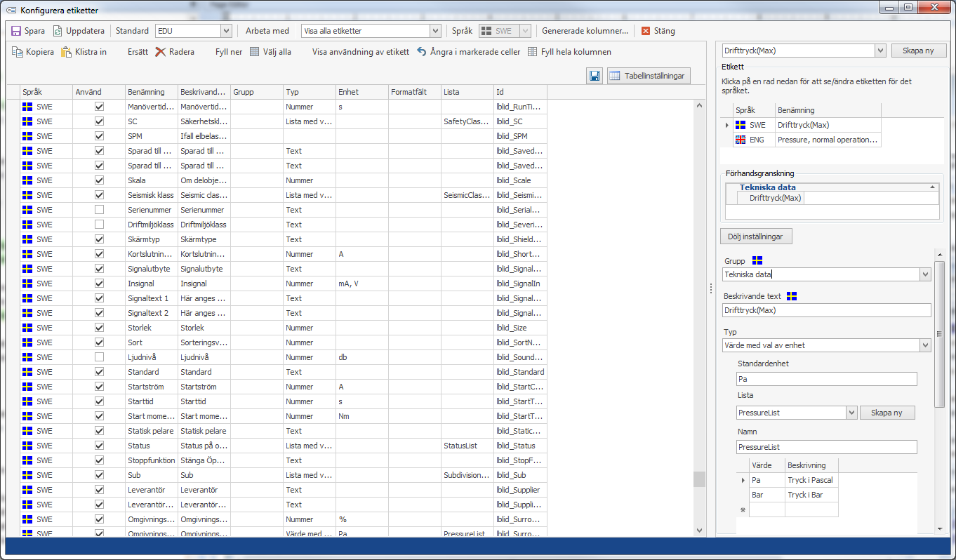Click the Standardenhet input containing Pa

pyautogui.click(x=826, y=379)
